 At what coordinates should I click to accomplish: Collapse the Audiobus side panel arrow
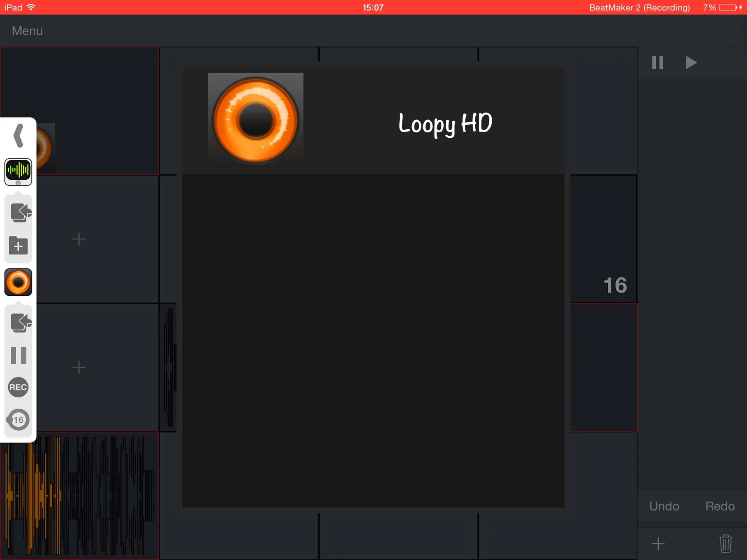pos(18,136)
